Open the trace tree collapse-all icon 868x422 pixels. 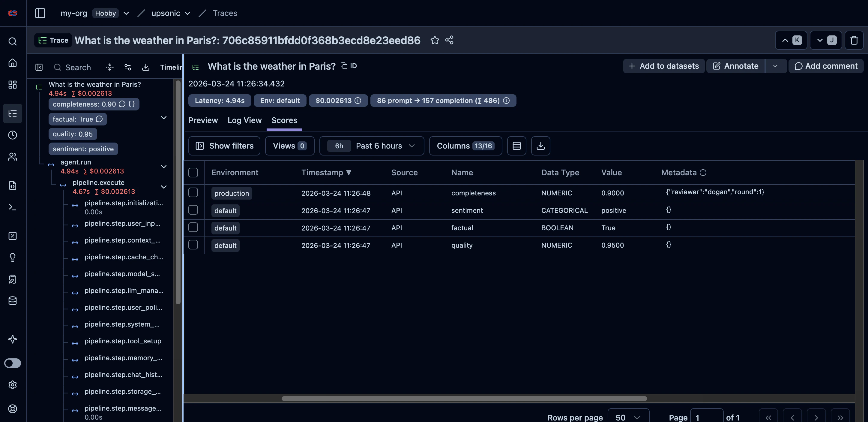109,67
